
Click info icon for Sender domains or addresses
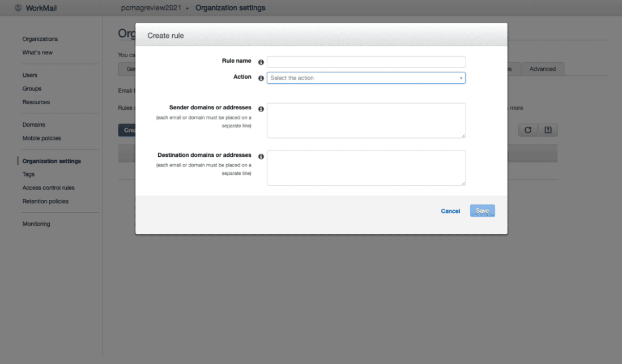point(261,109)
